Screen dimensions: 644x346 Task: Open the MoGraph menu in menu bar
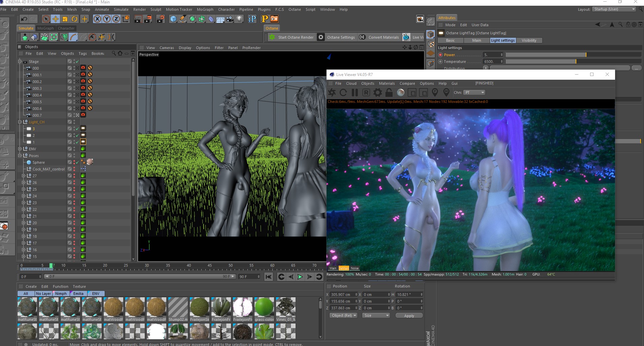(205, 9)
